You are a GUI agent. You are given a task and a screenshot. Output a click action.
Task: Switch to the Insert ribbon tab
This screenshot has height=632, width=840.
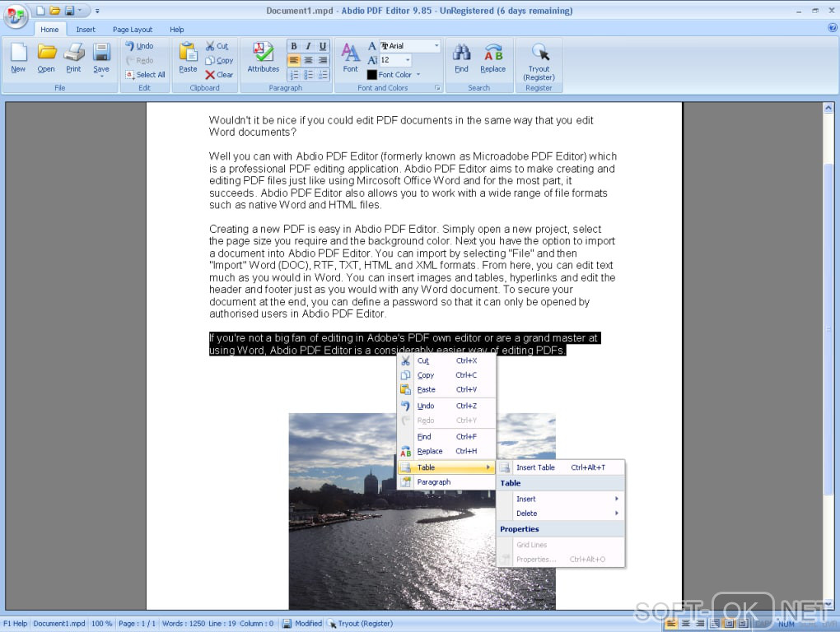(85, 30)
